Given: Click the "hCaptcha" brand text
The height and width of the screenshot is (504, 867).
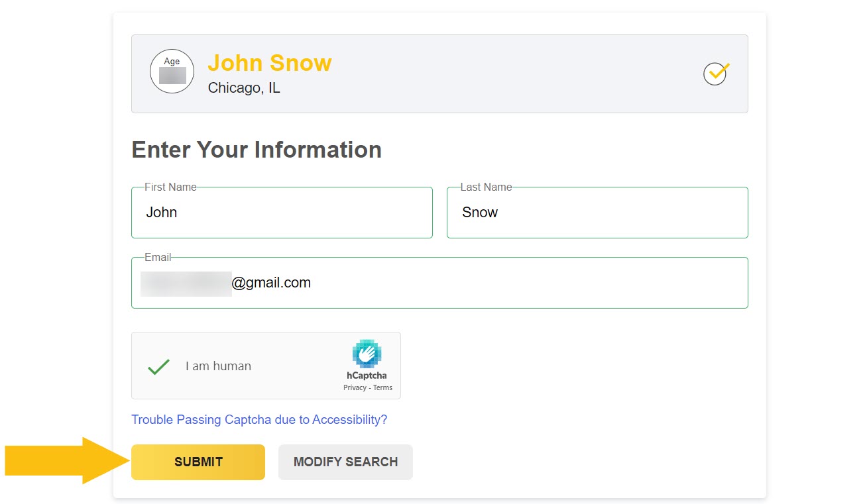Looking at the screenshot, I should [367, 376].
